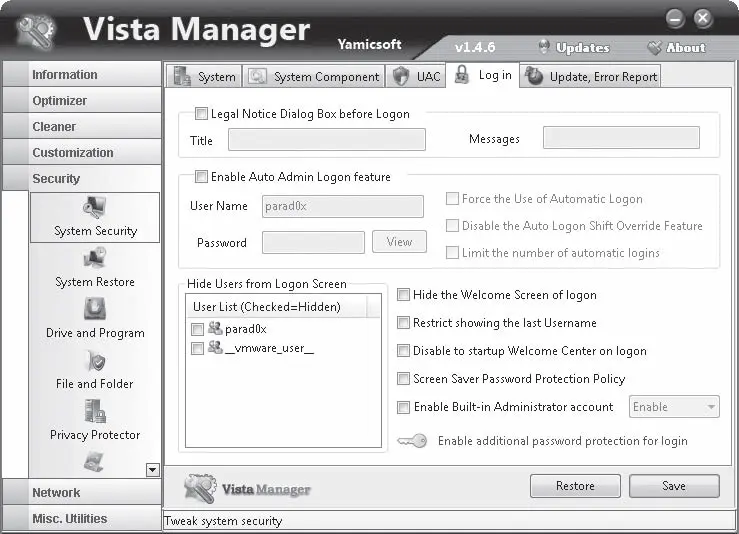Check Hide the Welcome Screen of logon

(404, 295)
